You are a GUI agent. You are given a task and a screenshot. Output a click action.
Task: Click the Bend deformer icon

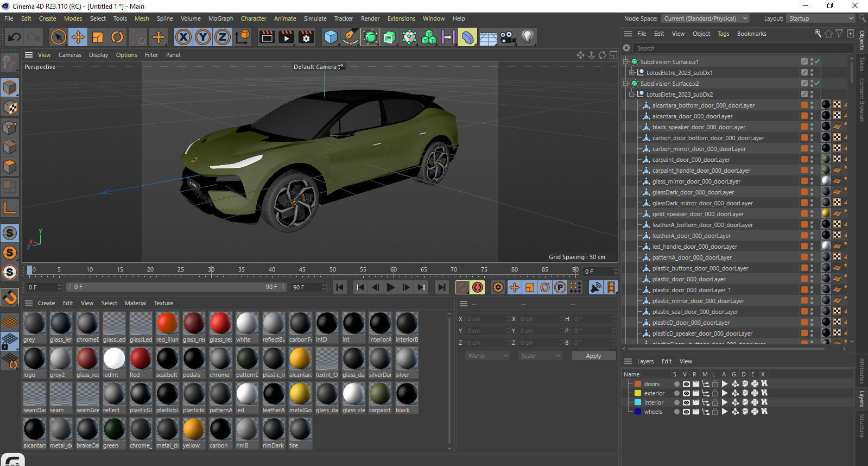467,37
